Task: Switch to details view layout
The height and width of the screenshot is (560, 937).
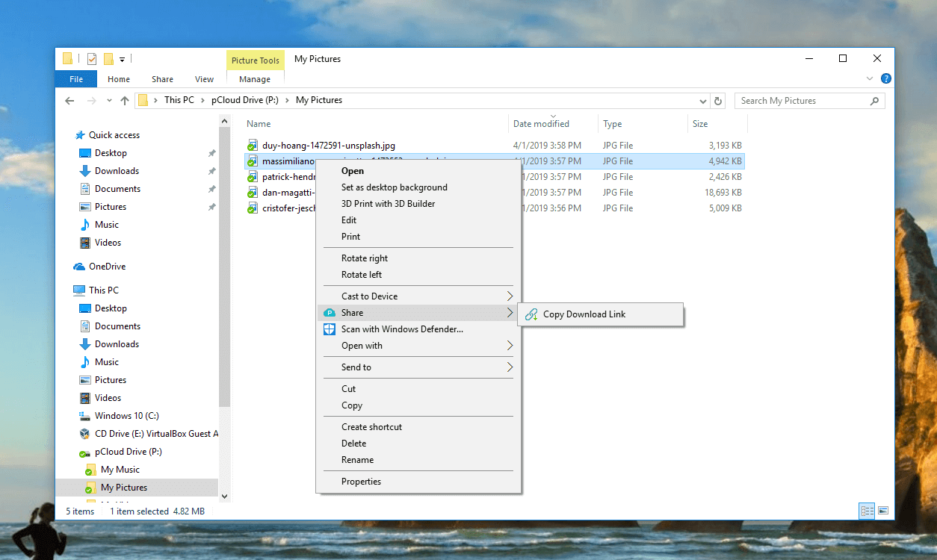Action: click(x=867, y=511)
